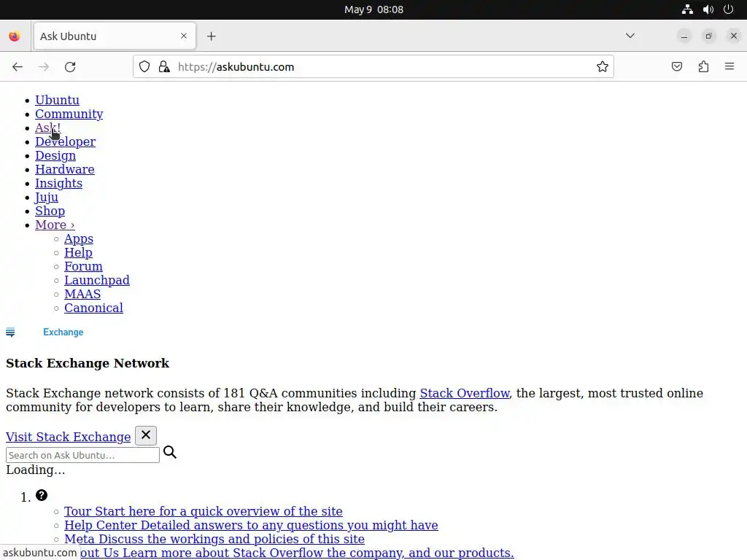Open the Ask! link

(x=47, y=128)
